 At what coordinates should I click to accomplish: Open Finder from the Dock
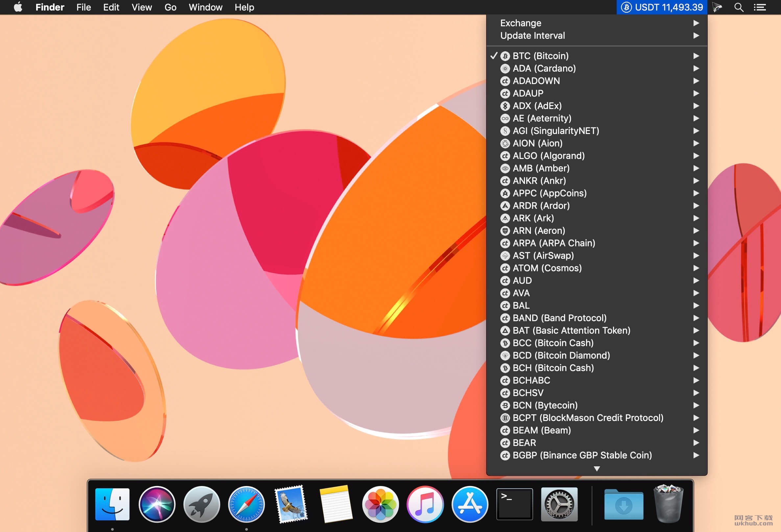[112, 504]
